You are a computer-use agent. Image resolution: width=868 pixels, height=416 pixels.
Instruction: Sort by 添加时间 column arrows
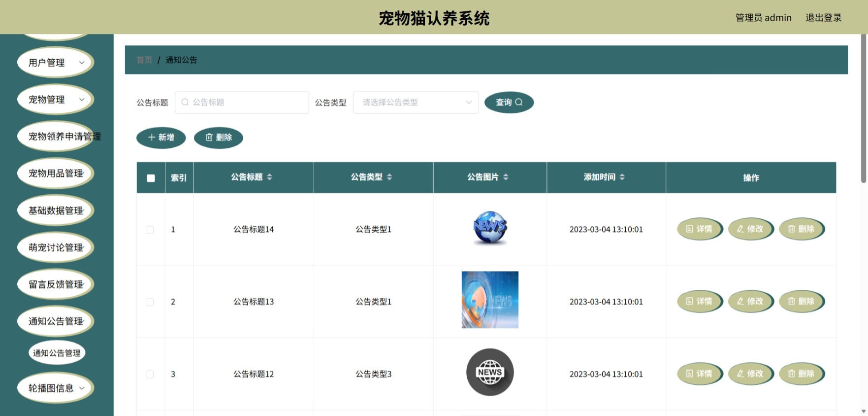(x=622, y=177)
